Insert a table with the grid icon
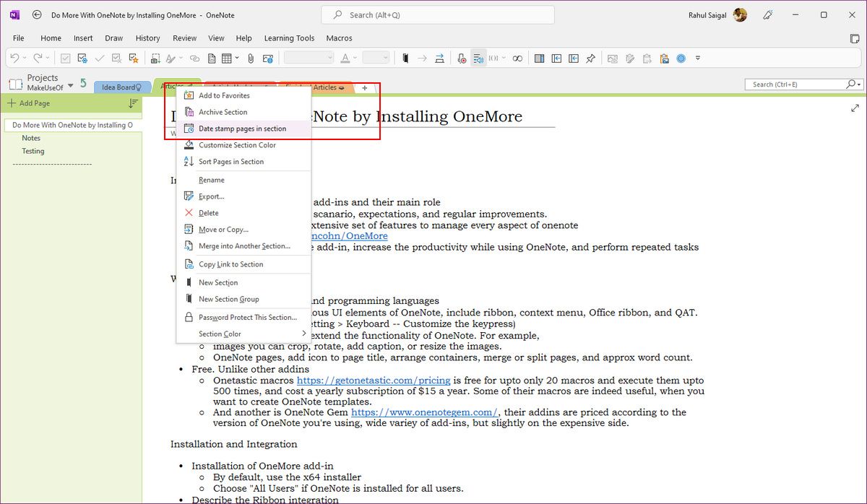The height and width of the screenshot is (504, 867). click(226, 58)
